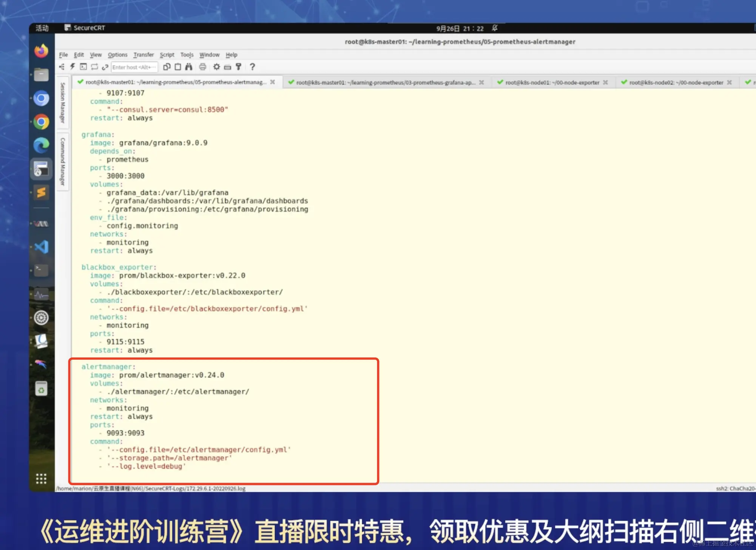Switch to the k8s-node01 node-exporter tab
Screen dimensions: 756x550
point(552,82)
